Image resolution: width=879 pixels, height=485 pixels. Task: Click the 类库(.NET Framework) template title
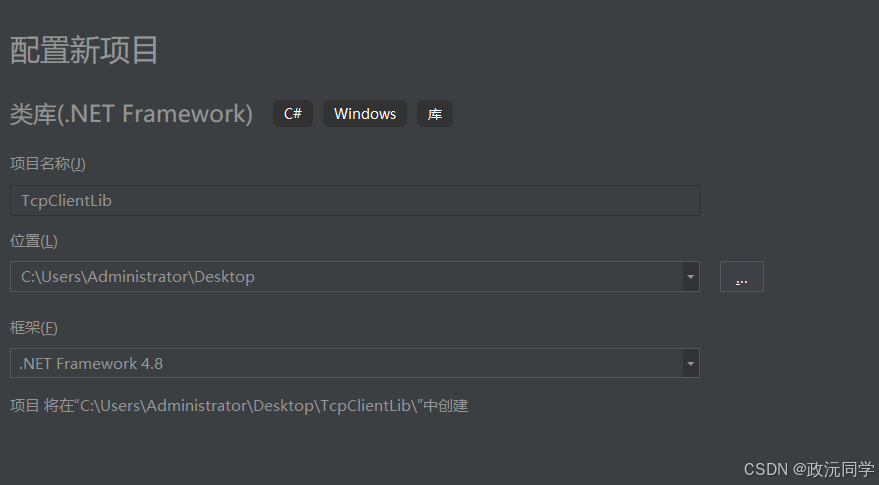coord(131,114)
